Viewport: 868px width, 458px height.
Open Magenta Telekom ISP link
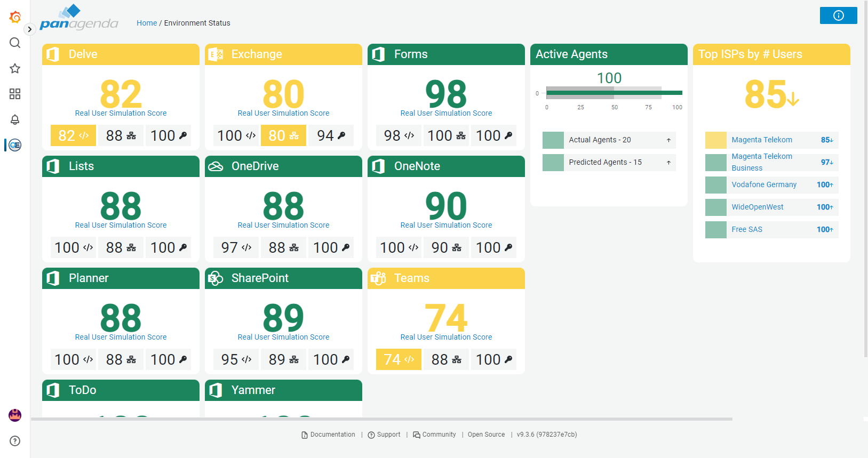point(762,140)
